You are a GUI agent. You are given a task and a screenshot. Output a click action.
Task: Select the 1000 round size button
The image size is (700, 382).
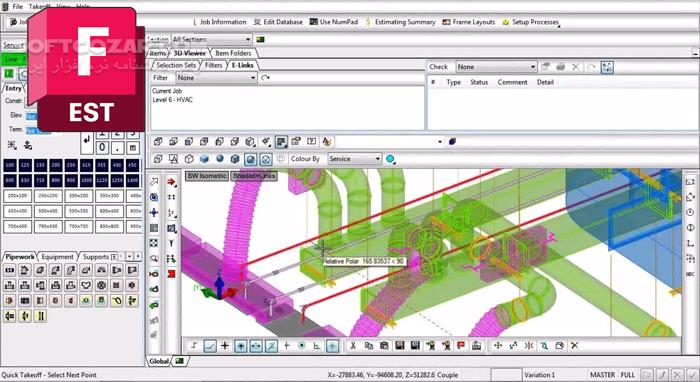click(x=86, y=180)
